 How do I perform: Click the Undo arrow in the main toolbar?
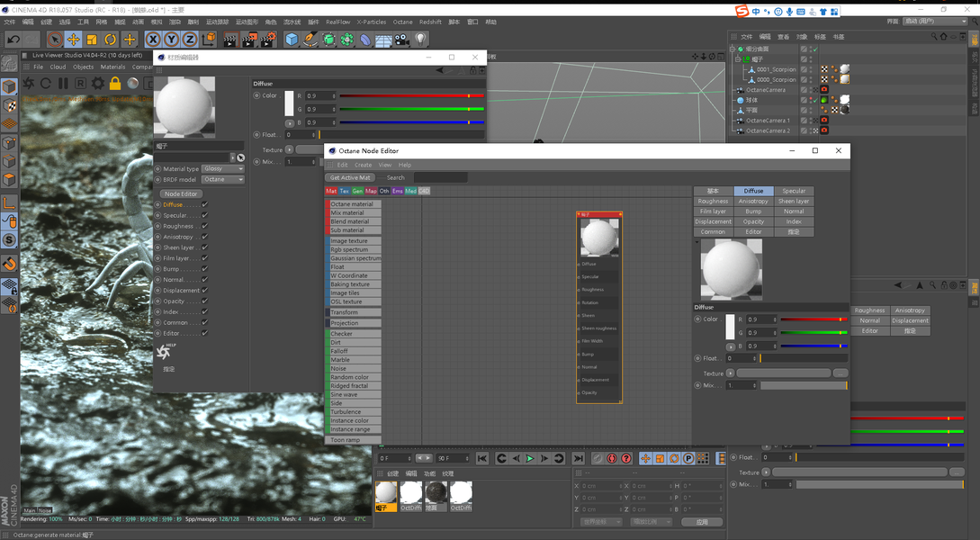point(13,40)
